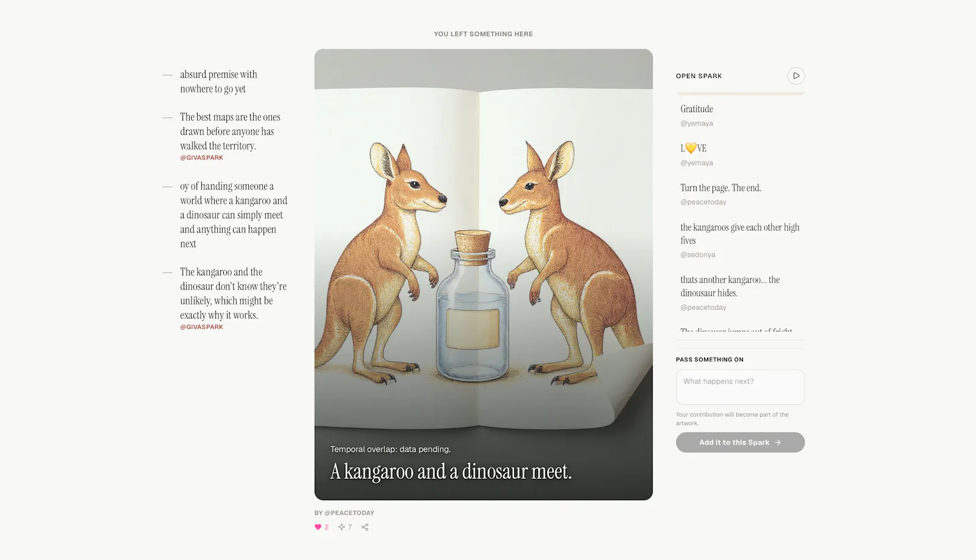Click the Add it to this Spark button
The image size is (976, 560).
740,442
